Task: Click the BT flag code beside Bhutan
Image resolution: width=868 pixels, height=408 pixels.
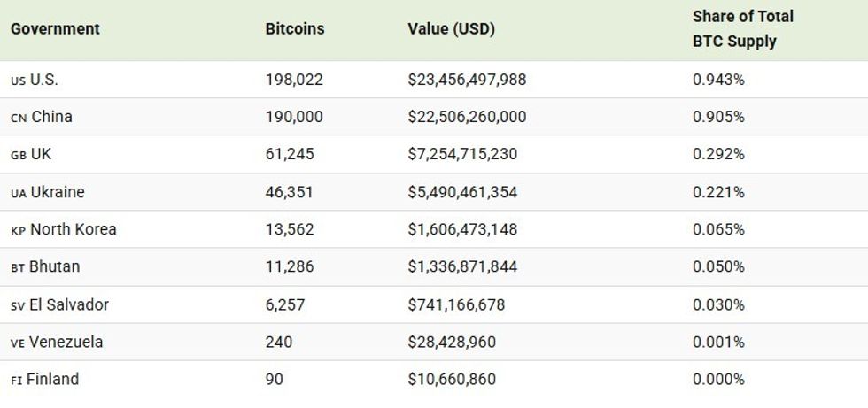Action: (x=18, y=267)
